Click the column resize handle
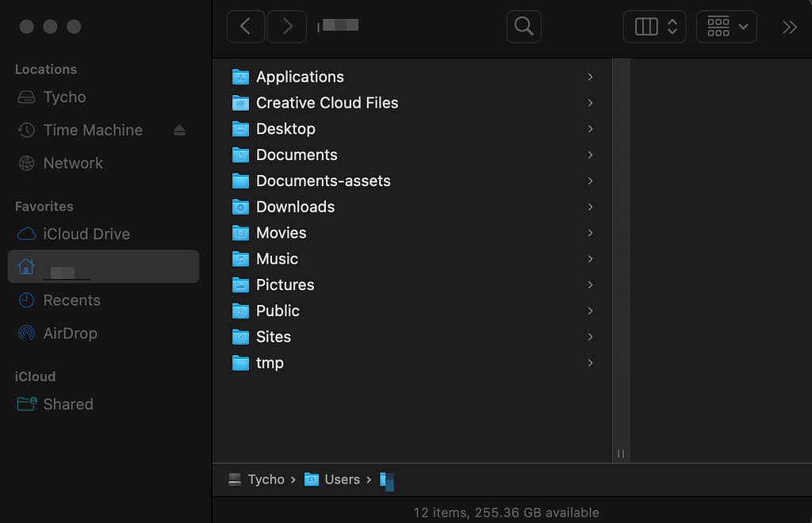The image size is (812, 523). [621, 453]
